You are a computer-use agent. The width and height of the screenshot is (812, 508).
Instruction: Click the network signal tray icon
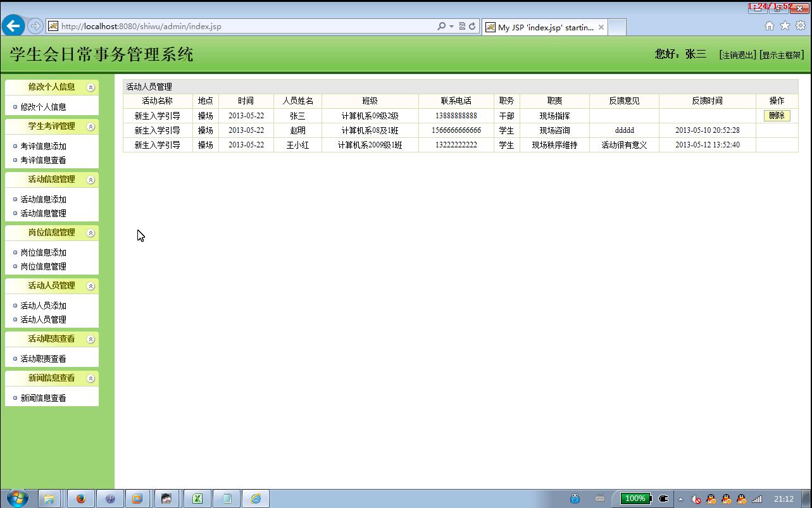coord(757,499)
